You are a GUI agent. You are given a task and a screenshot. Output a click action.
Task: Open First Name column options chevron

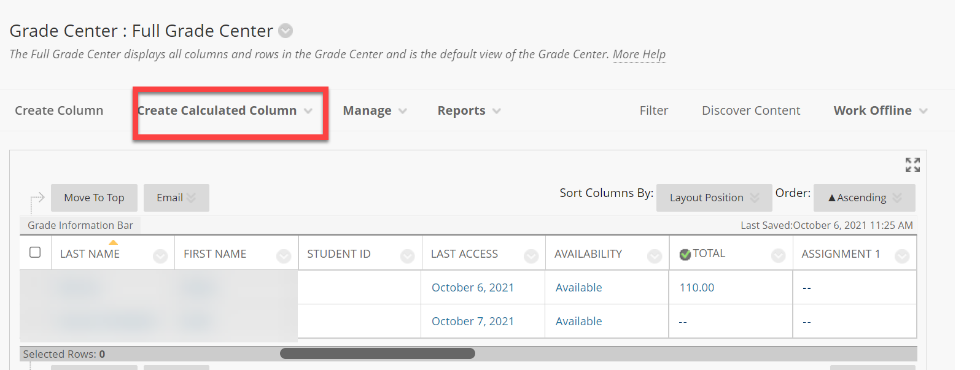[x=284, y=256]
